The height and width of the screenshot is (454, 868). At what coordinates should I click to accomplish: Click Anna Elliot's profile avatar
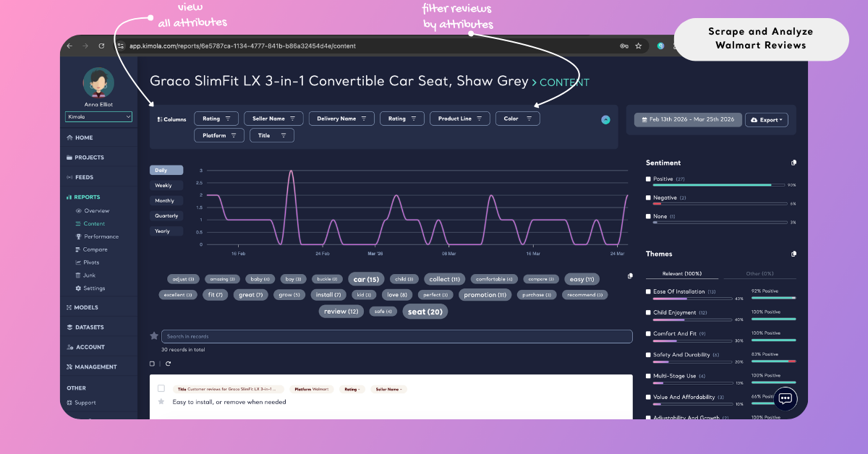tap(98, 82)
